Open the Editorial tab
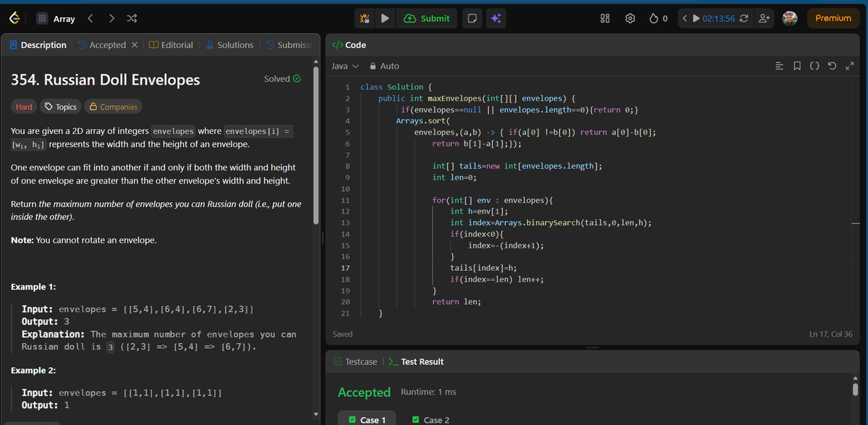Image resolution: width=868 pixels, height=425 pixels. click(x=171, y=45)
